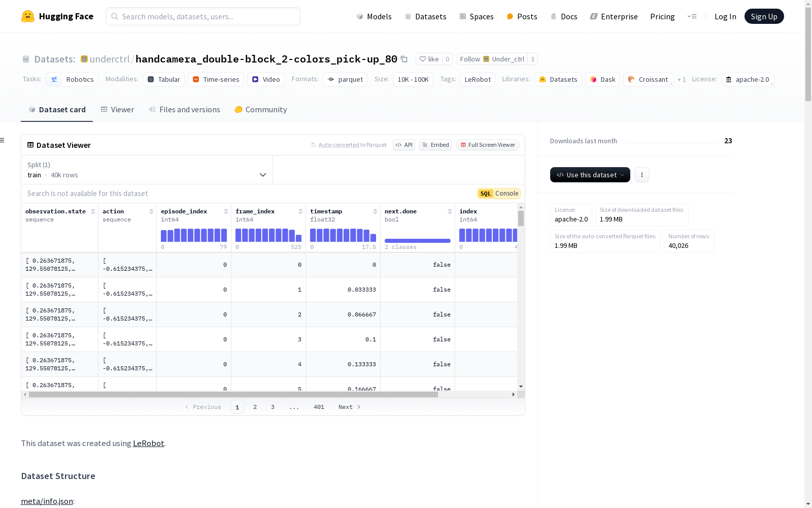Click the table's horizontal scrollbar thumb
Viewport: 812px width, 508px height.
[233, 394]
